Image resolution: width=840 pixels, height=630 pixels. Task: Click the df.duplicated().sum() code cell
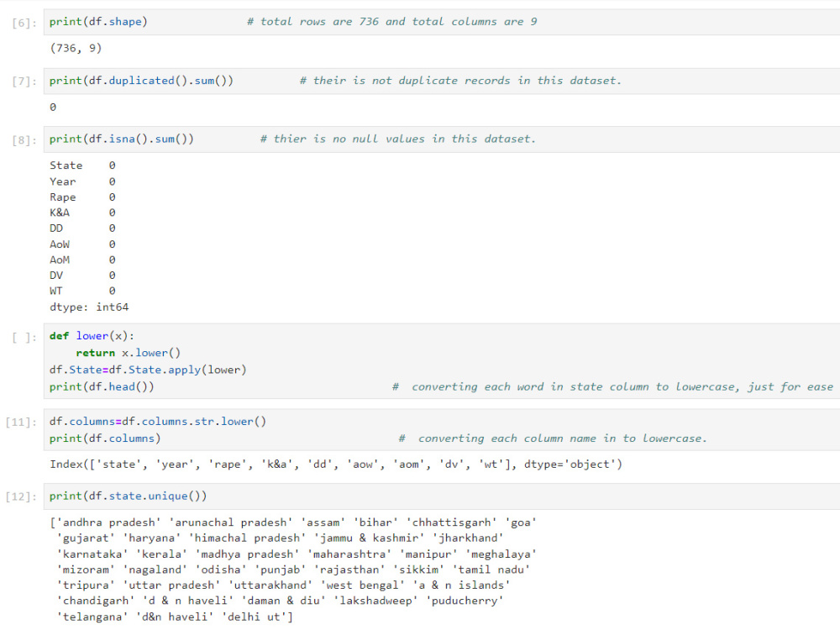(x=442, y=81)
